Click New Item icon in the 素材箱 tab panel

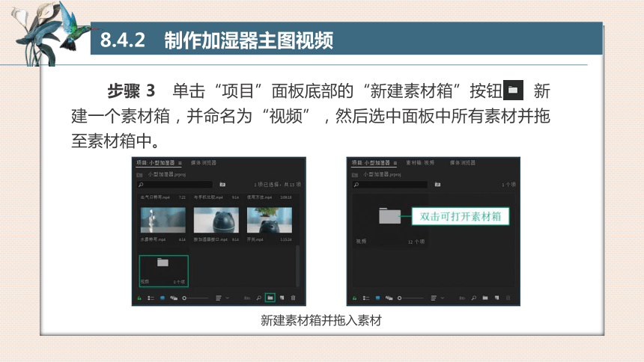pyautogui.click(x=496, y=298)
